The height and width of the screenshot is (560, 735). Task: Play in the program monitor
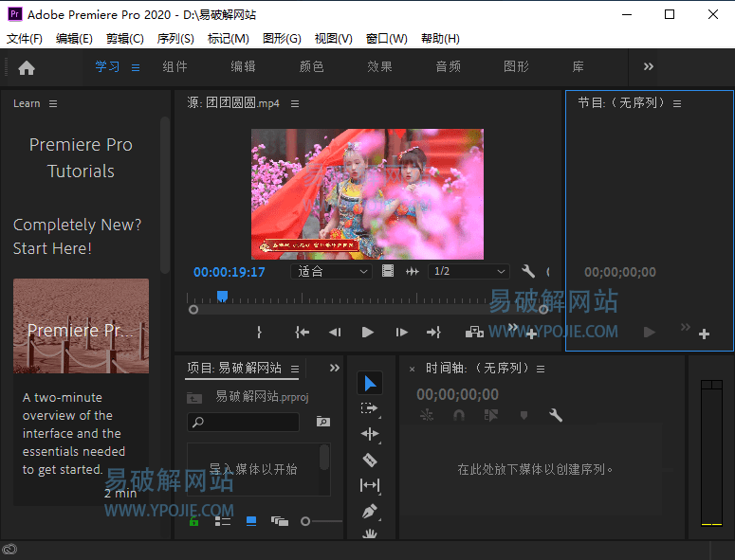[x=650, y=333]
